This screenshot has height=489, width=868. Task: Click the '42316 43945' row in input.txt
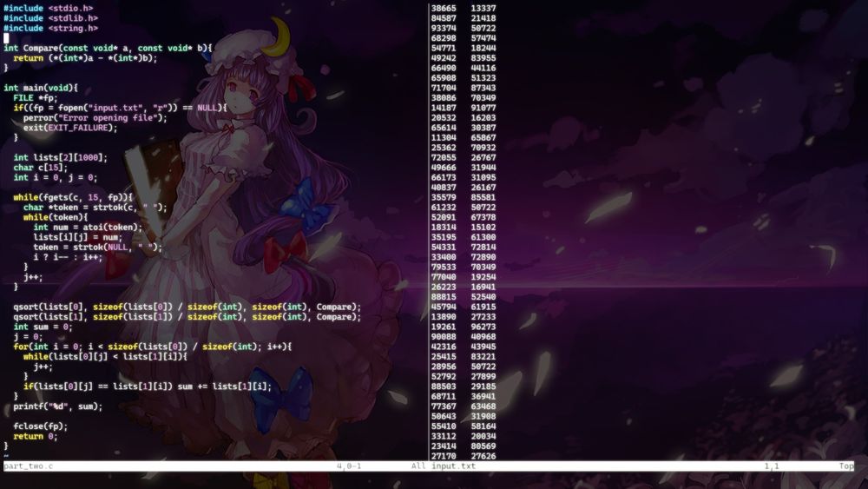(464, 347)
